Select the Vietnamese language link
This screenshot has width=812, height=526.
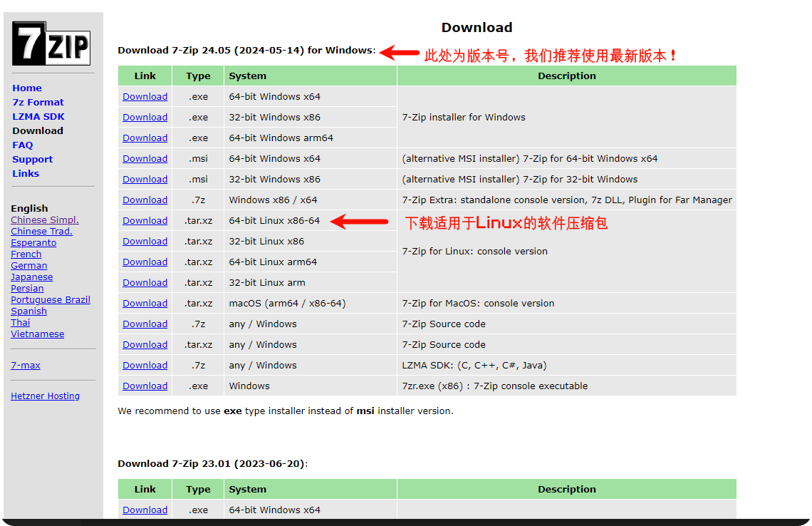[37, 334]
